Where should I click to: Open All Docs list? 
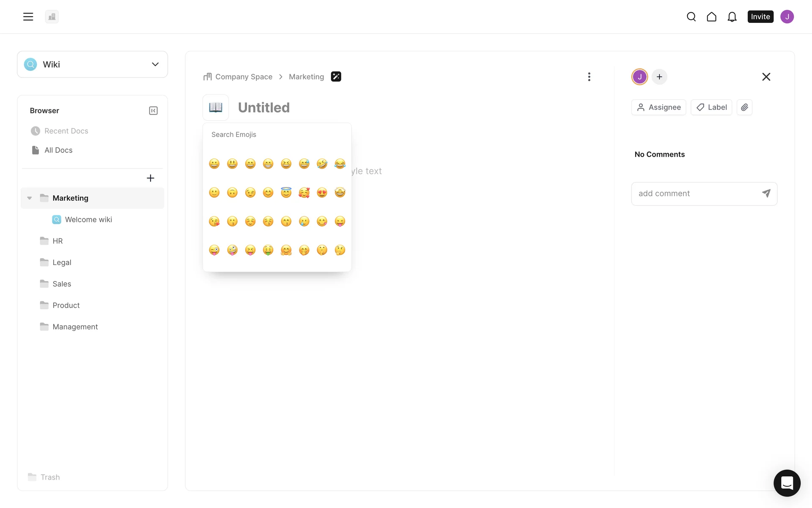[58, 150]
